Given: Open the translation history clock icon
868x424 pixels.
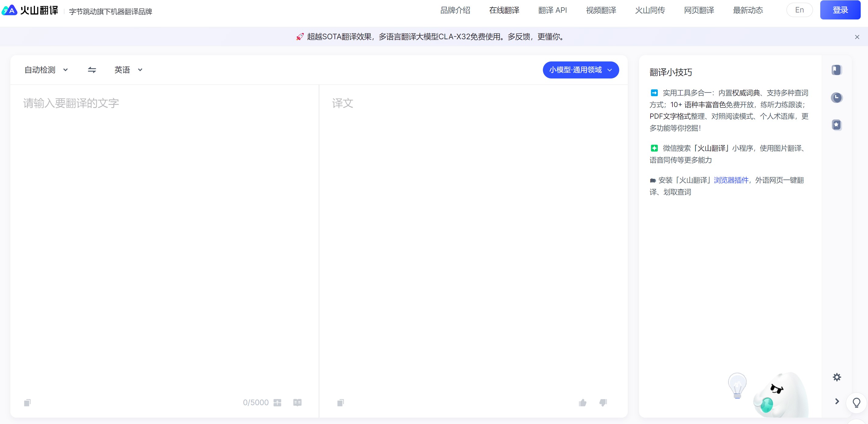Looking at the screenshot, I should point(836,98).
